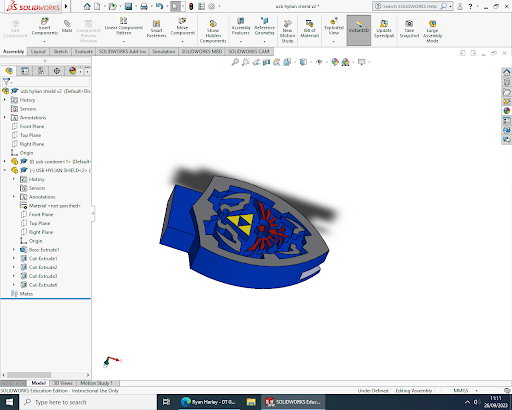This screenshot has width=512, height=410.
Task: Select the Mate tool
Action: pyautogui.click(x=67, y=26)
